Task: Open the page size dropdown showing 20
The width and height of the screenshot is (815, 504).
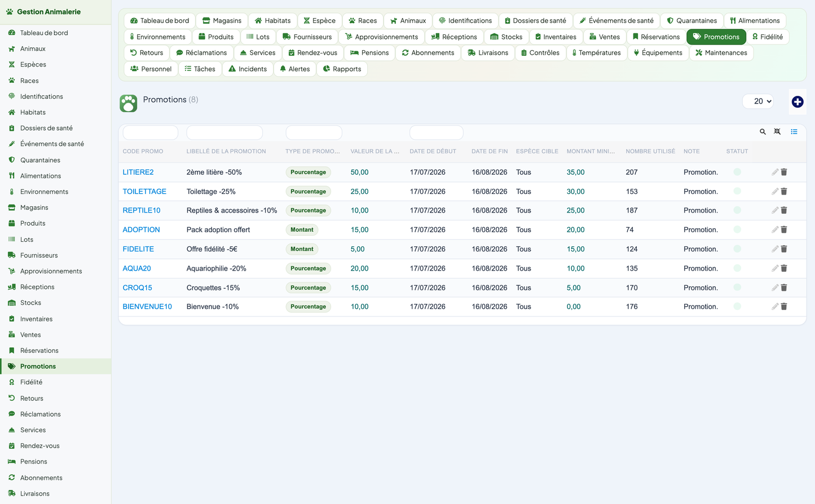Action: (758, 101)
